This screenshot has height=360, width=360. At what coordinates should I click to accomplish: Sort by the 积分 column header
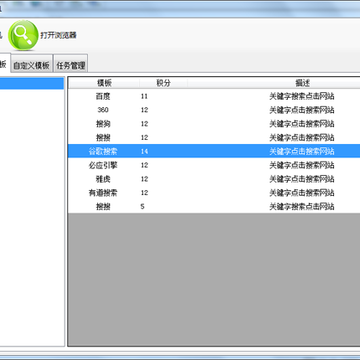pos(163,83)
